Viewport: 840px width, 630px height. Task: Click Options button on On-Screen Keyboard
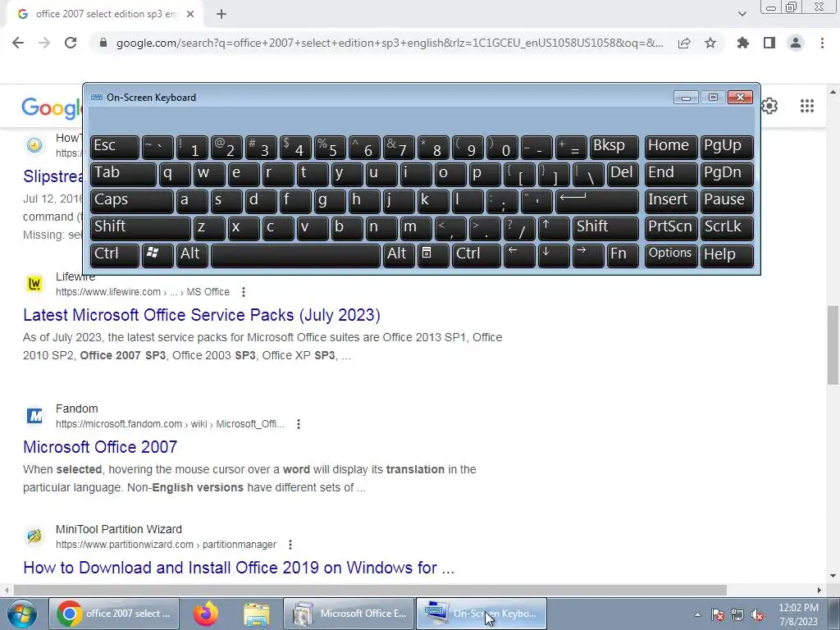[x=671, y=255]
